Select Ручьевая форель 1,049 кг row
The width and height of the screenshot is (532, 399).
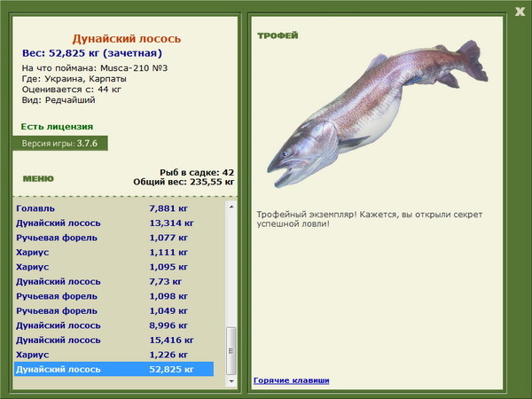coord(114,311)
